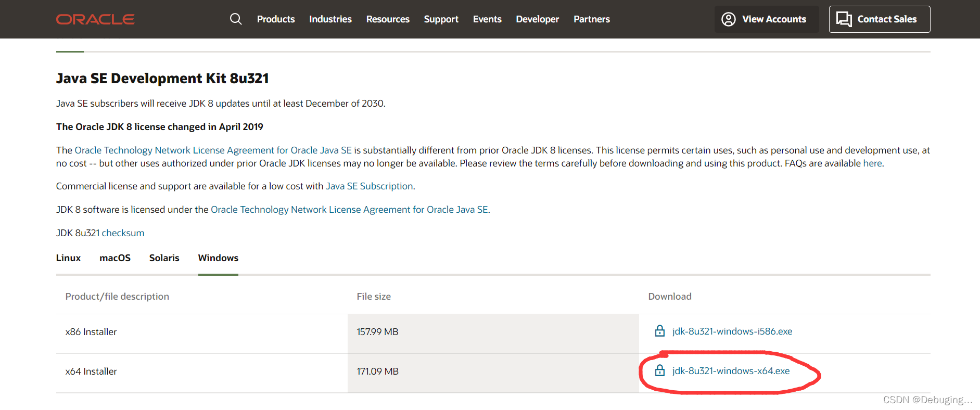Image resolution: width=980 pixels, height=410 pixels.
Task: Open the license agreement link after 'licensed under the'
Action: 349,210
